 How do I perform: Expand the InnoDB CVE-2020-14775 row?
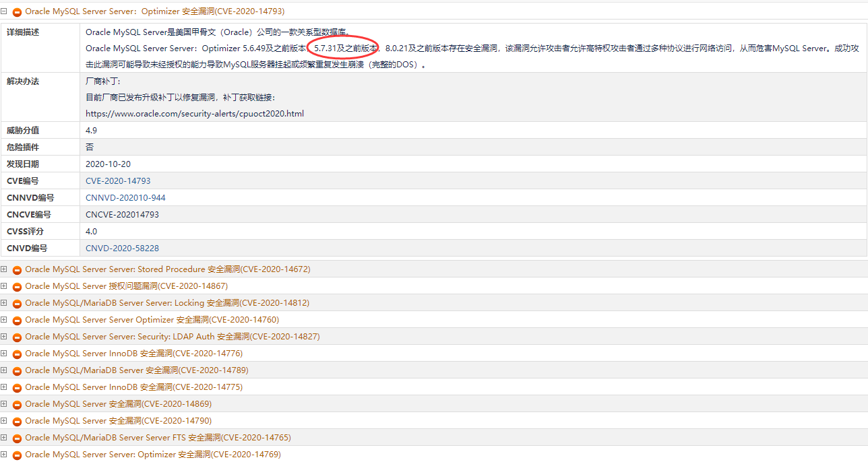coord(4,387)
